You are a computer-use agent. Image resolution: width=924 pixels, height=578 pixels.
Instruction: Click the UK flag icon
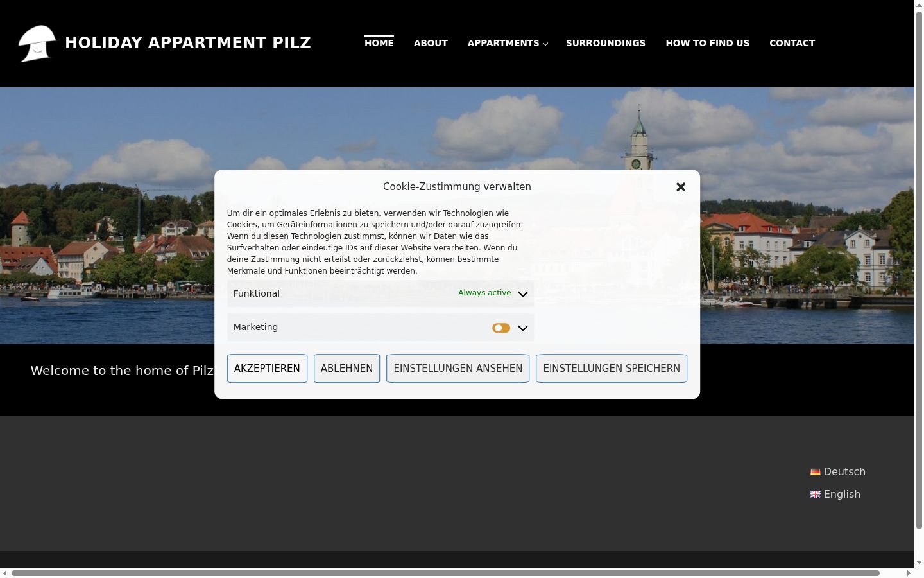pos(816,495)
